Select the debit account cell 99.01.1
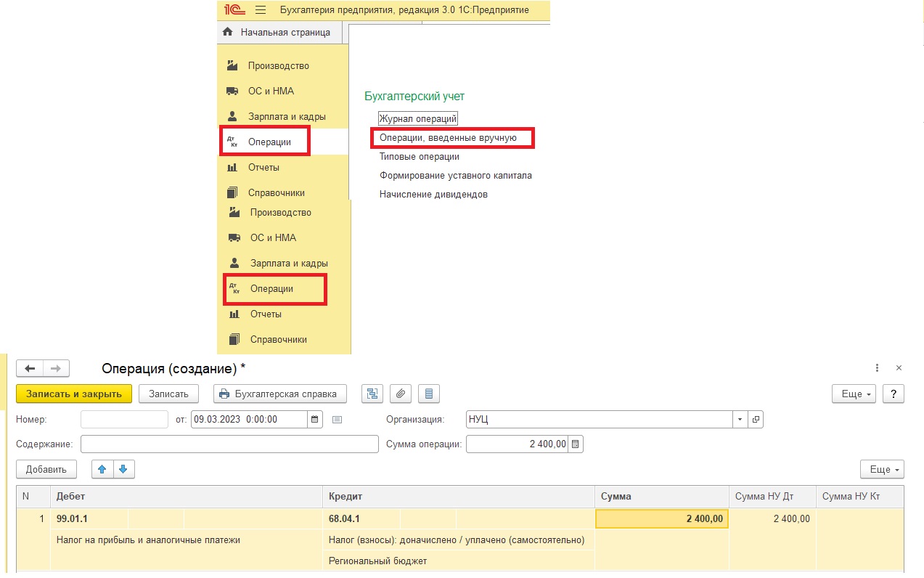The height and width of the screenshot is (578, 924). coord(89,518)
